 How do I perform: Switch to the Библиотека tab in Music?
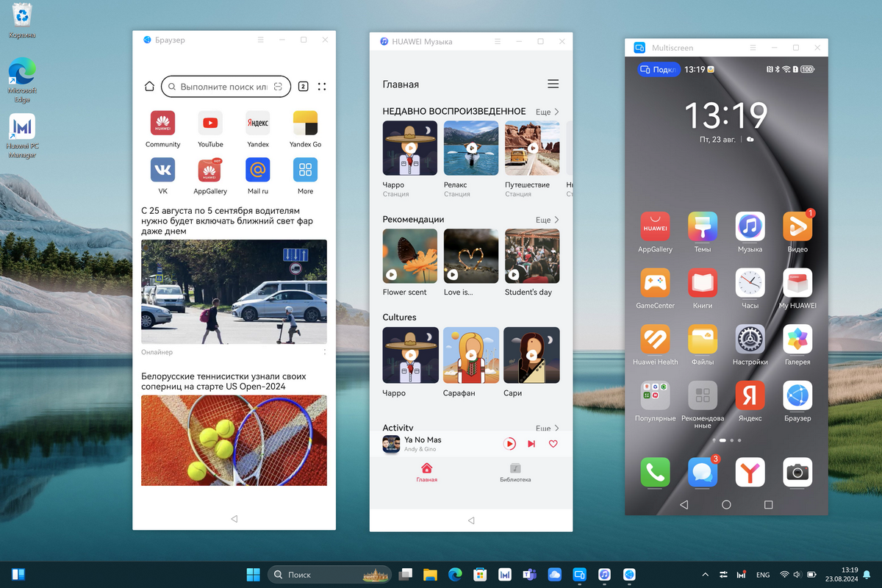coord(515,472)
